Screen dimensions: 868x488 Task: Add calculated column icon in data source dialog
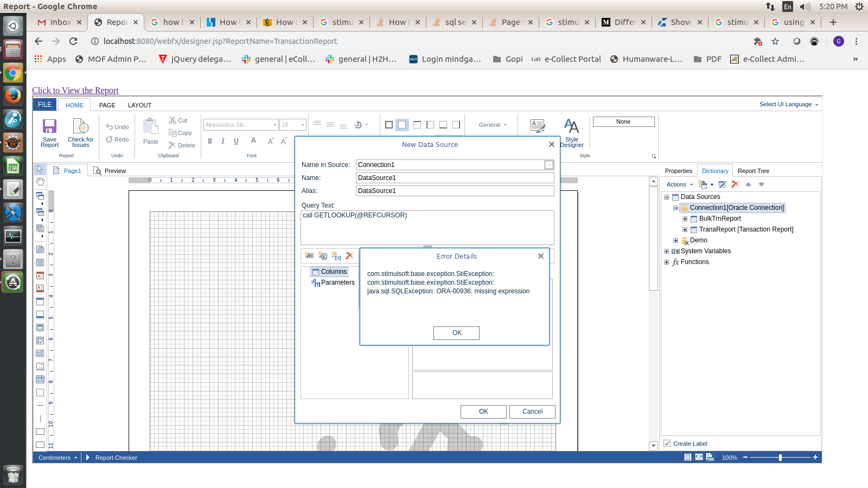(x=323, y=256)
